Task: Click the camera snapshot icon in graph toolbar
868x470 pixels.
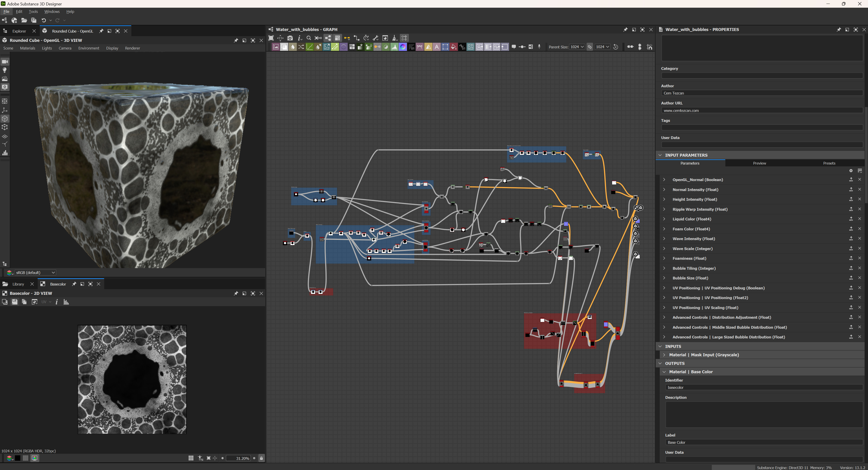Action: point(290,38)
